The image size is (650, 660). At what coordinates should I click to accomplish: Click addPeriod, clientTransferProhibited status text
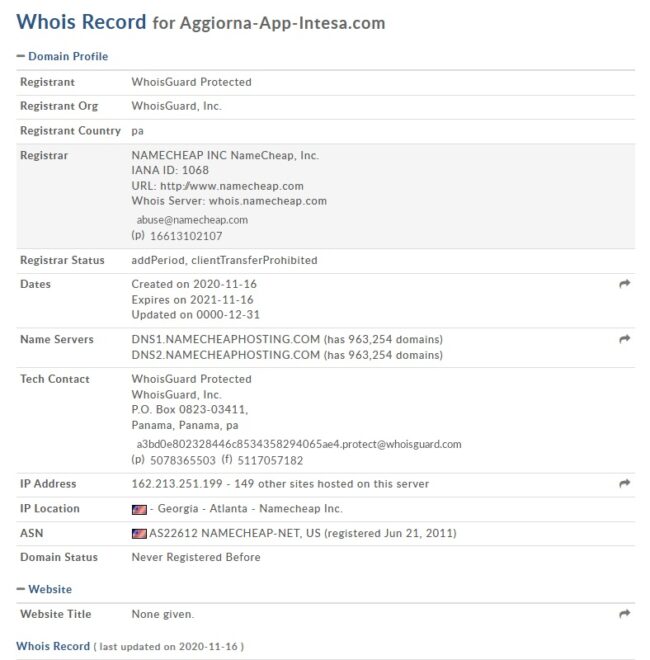pos(224,260)
